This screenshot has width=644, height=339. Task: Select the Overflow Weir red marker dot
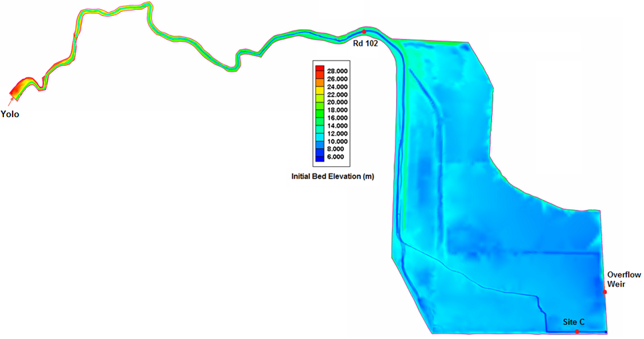604,292
